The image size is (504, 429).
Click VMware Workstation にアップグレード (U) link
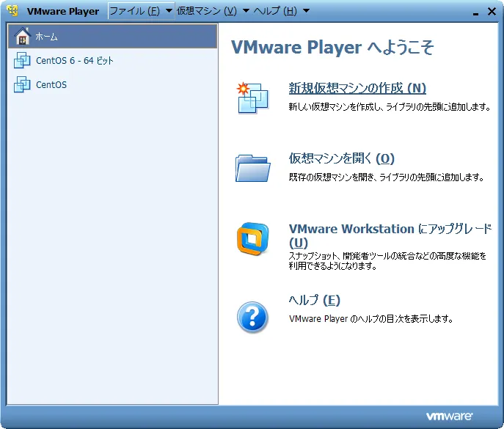coord(390,235)
